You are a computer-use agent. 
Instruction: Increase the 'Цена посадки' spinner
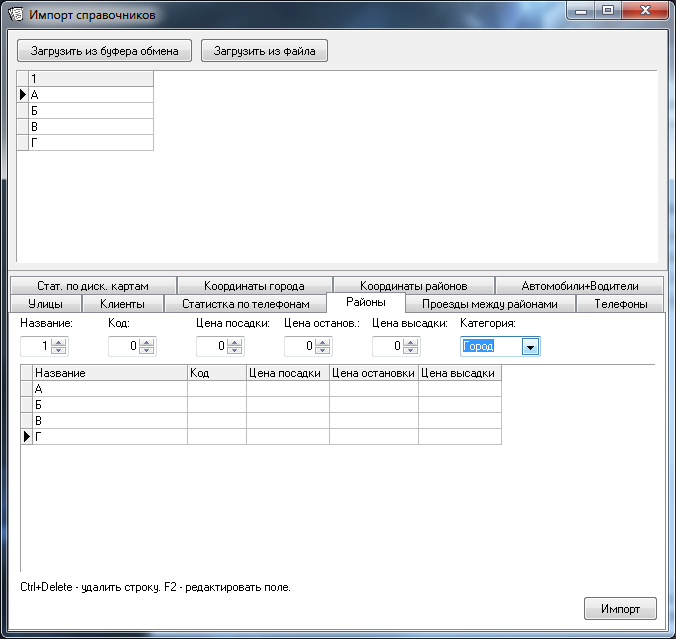pyautogui.click(x=235, y=343)
